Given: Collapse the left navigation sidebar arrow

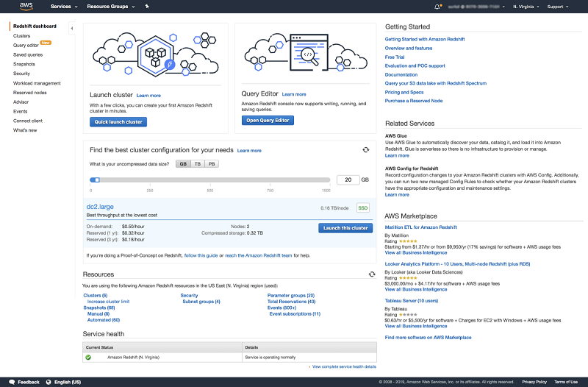Looking at the screenshot, I should 71,28.
